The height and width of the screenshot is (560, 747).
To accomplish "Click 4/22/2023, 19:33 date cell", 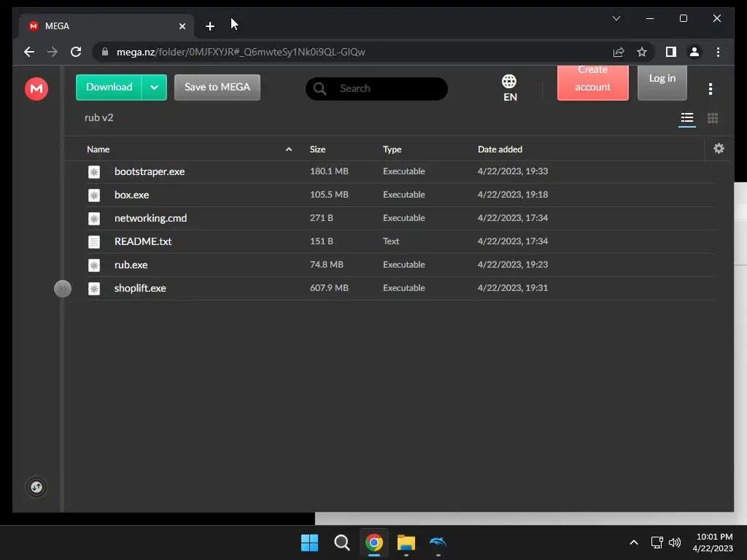I will [513, 171].
